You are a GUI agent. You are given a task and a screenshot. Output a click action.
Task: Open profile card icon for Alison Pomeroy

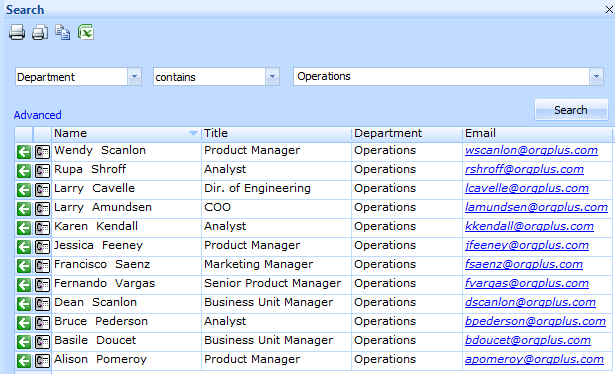[x=42, y=361]
